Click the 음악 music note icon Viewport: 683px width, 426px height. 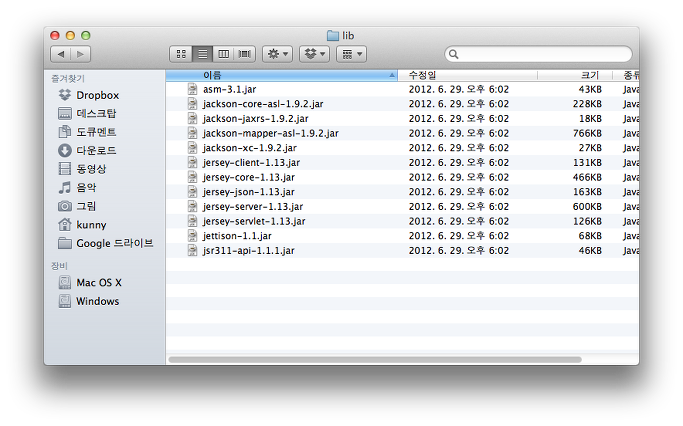[x=64, y=188]
